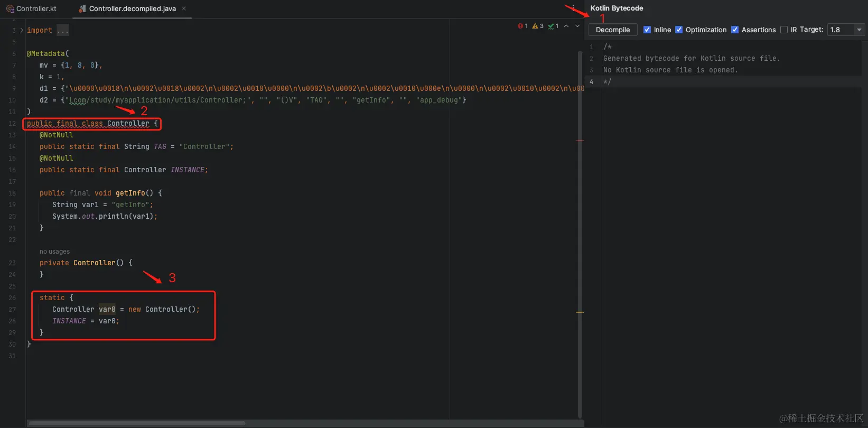Click the yellow warning count indicator
Image resolution: width=868 pixels, height=428 pixels.
[x=538, y=26]
